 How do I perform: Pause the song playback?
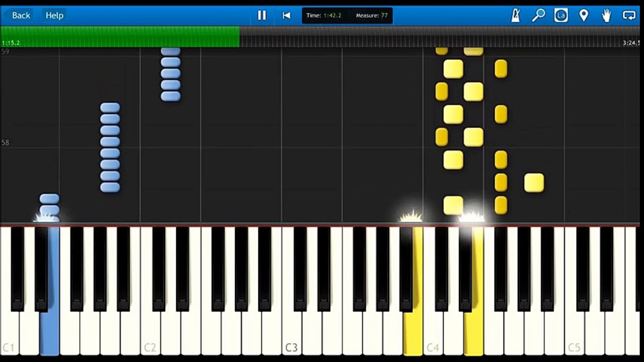click(x=262, y=16)
